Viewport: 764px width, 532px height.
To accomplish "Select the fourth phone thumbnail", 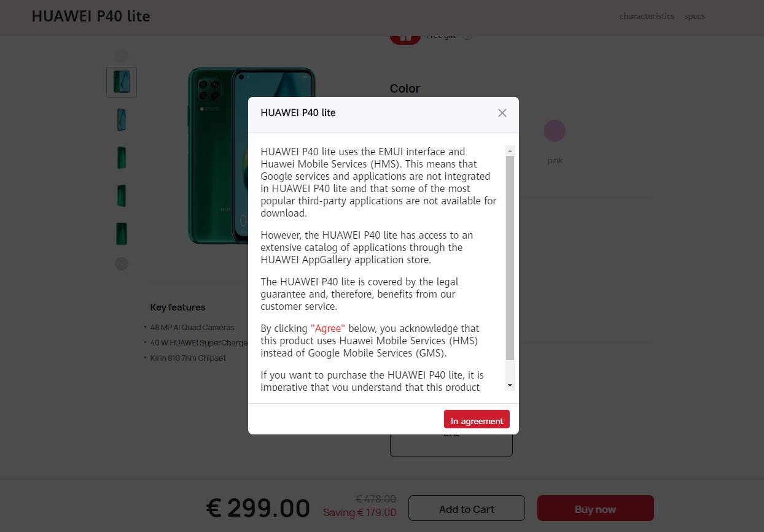I will tap(122, 196).
